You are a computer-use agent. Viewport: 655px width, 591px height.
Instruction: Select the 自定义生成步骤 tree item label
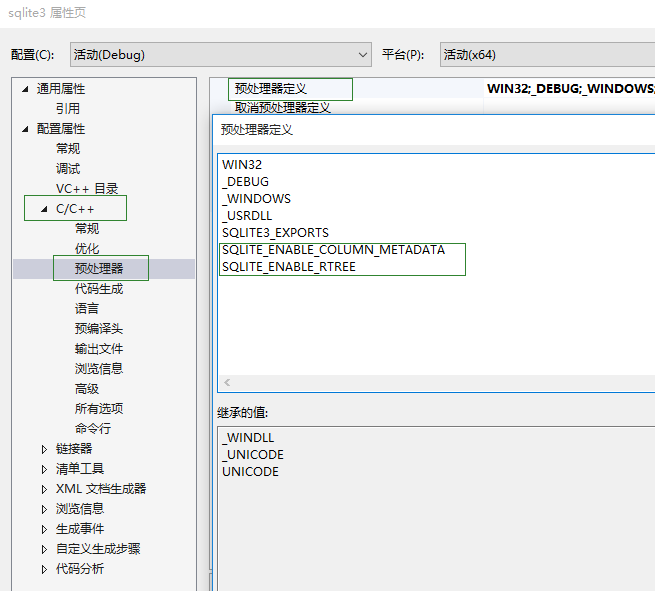tap(98, 549)
